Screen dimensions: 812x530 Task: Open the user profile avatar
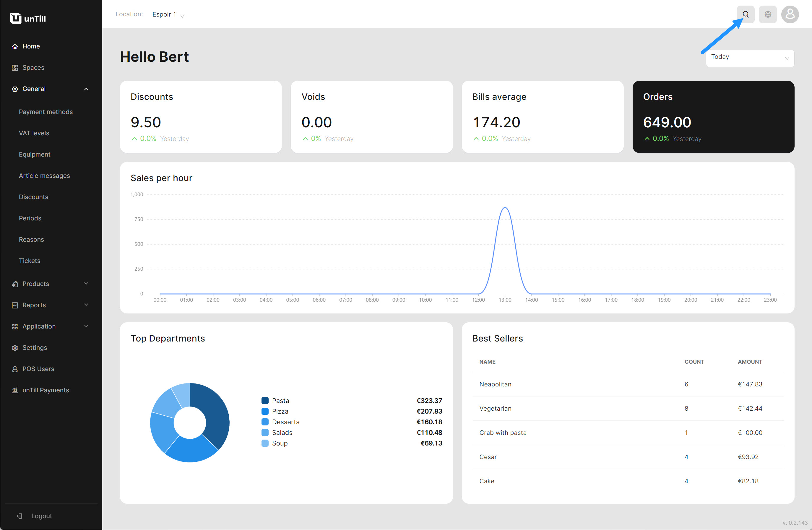pyautogui.click(x=790, y=14)
